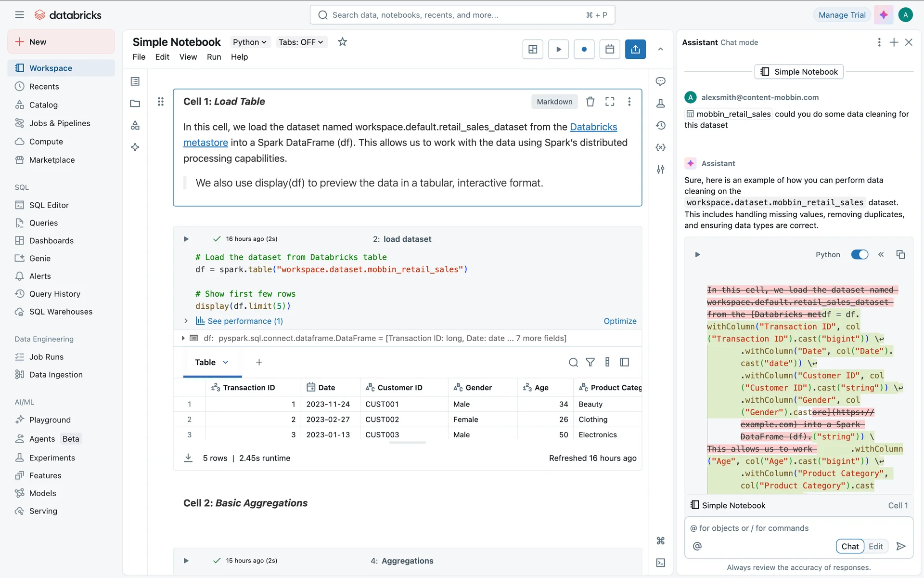
Task: Select Chat mode in the Assistant input
Action: point(850,546)
